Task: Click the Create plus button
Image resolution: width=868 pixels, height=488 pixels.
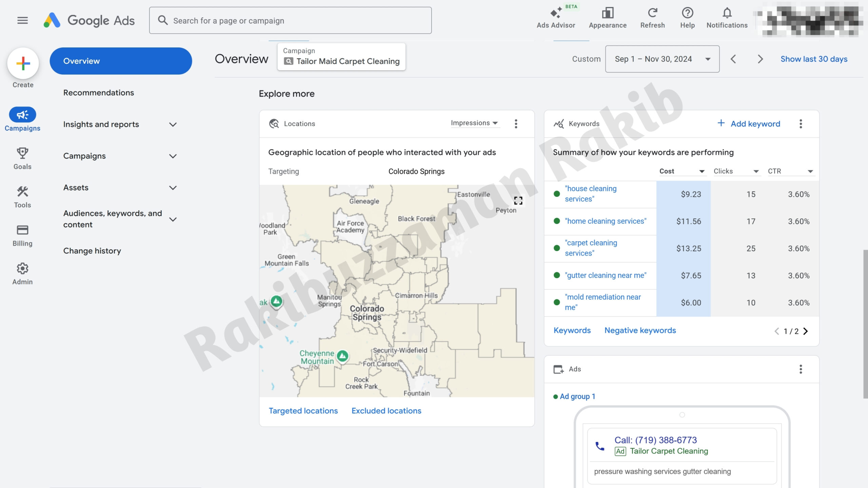Action: tap(23, 63)
